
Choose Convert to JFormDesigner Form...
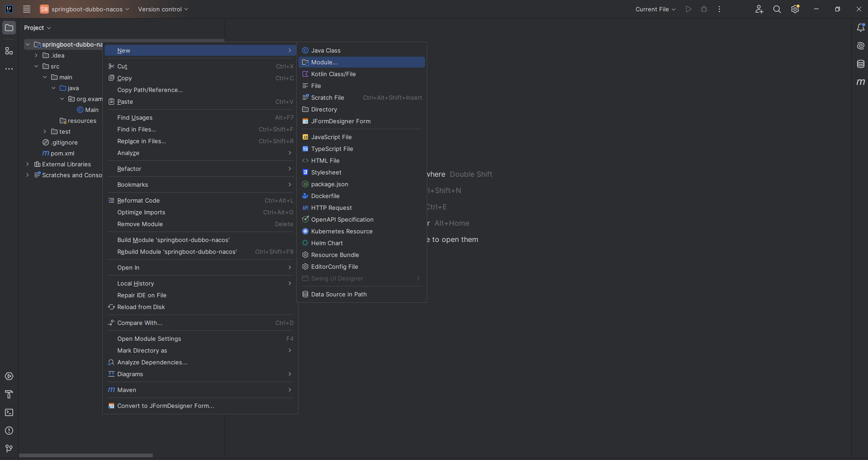[x=200, y=406]
